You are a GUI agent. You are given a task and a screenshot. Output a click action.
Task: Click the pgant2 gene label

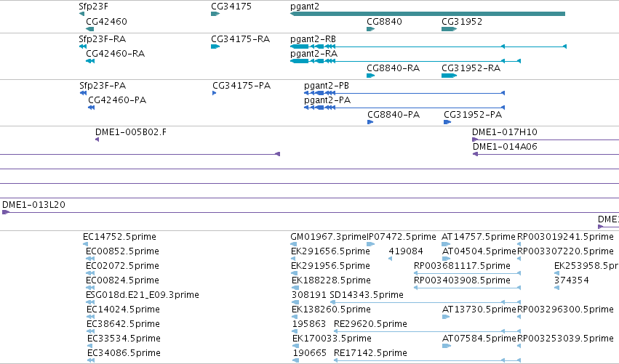pyautogui.click(x=304, y=7)
